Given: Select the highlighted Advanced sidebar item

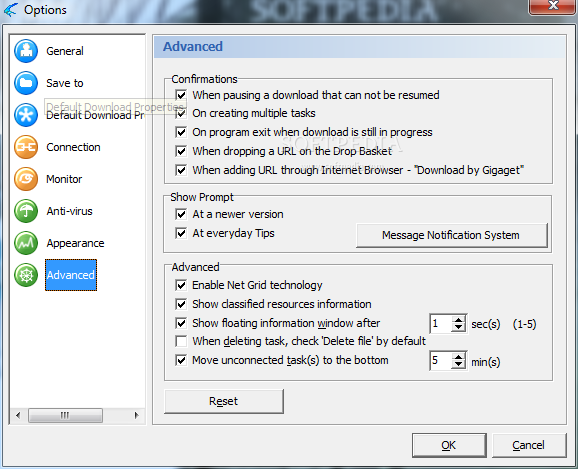Looking at the screenshot, I should click(71, 275).
